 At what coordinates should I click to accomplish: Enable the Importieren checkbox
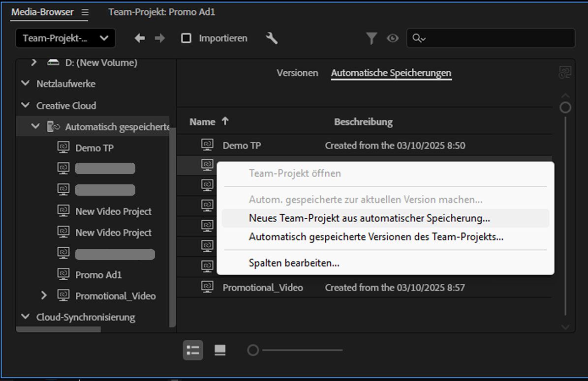pyautogui.click(x=186, y=38)
